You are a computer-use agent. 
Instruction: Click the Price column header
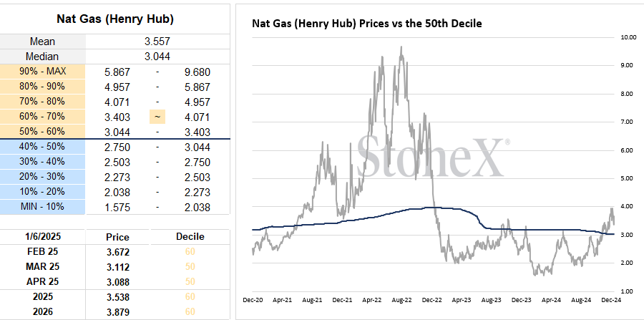(x=117, y=237)
